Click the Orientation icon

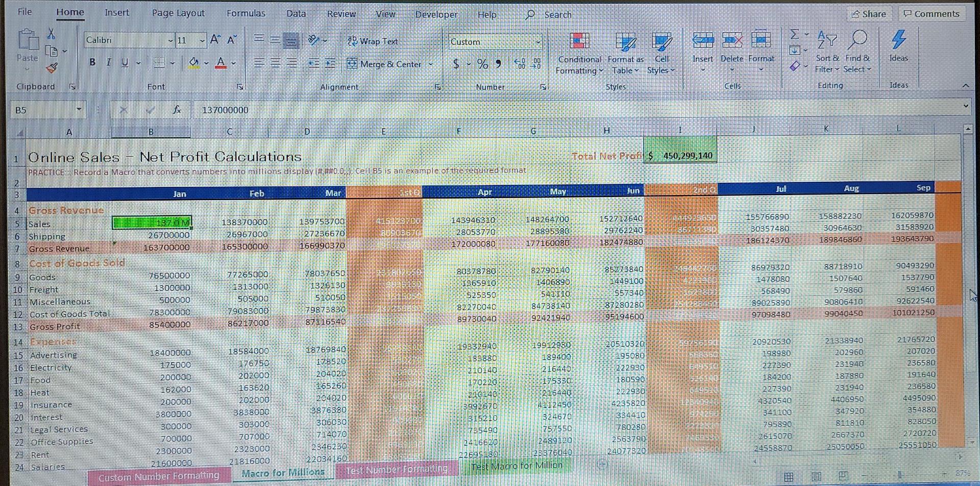point(313,39)
